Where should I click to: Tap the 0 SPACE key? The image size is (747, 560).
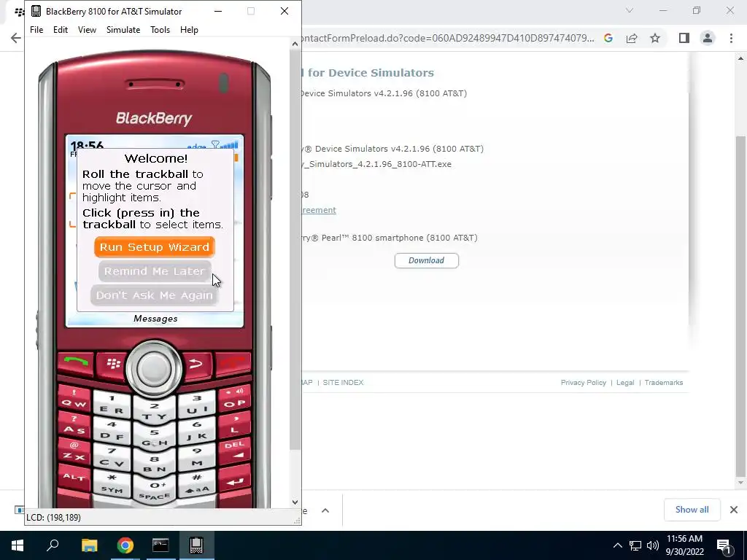155,491
